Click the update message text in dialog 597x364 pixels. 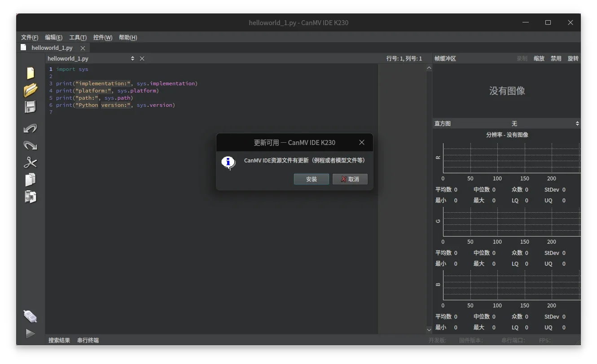tap(304, 160)
